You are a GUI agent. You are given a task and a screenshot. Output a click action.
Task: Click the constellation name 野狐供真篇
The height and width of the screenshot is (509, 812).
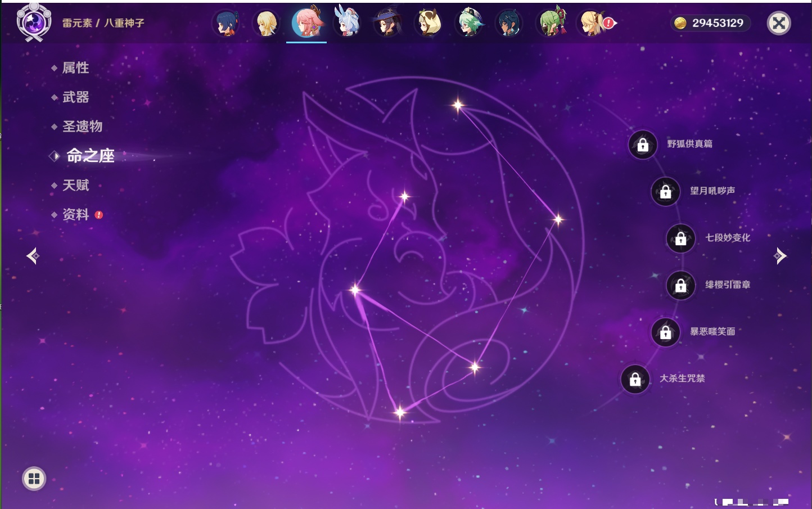[690, 144]
